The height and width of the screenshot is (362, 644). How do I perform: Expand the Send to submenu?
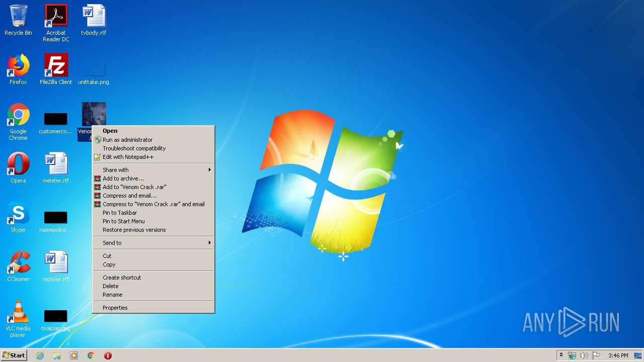point(153,243)
